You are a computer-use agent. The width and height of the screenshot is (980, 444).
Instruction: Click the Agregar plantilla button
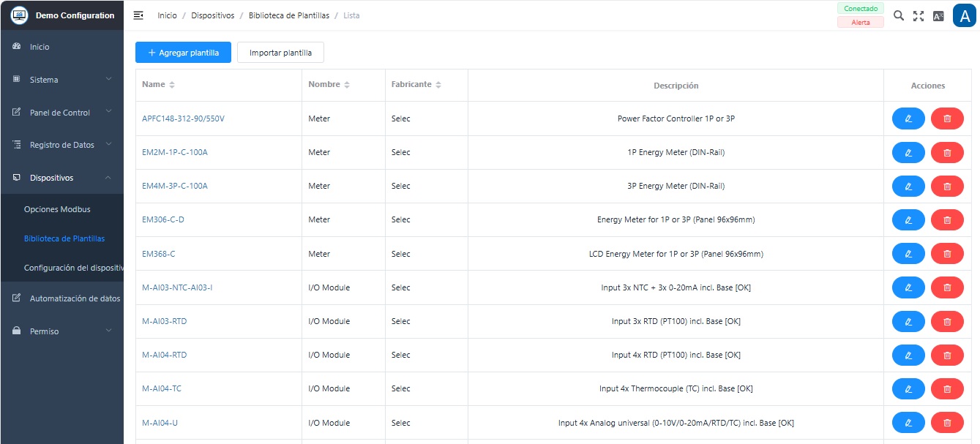(x=183, y=53)
